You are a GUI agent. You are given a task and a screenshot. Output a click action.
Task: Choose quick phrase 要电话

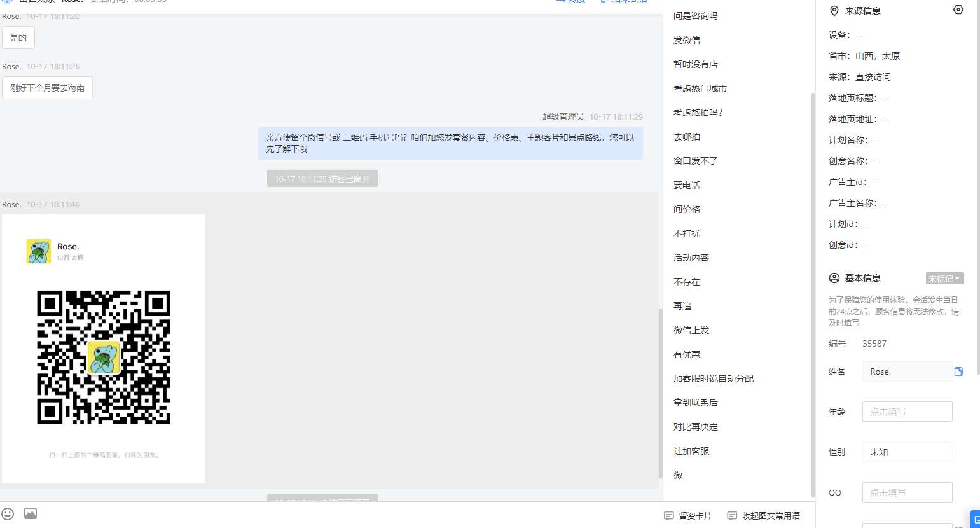click(x=687, y=185)
